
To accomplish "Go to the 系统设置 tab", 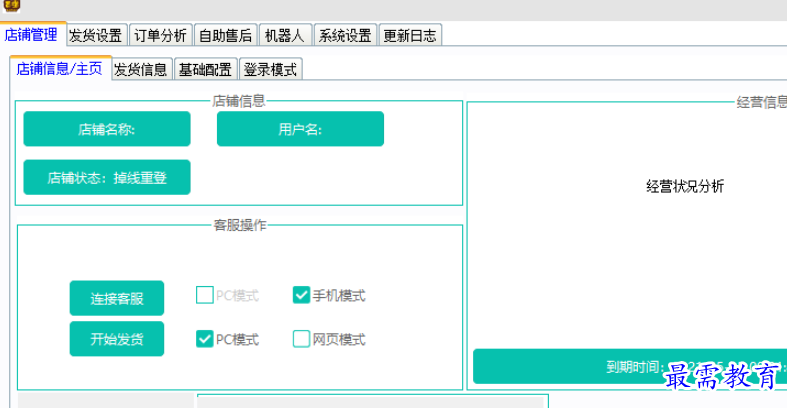I will [x=346, y=35].
